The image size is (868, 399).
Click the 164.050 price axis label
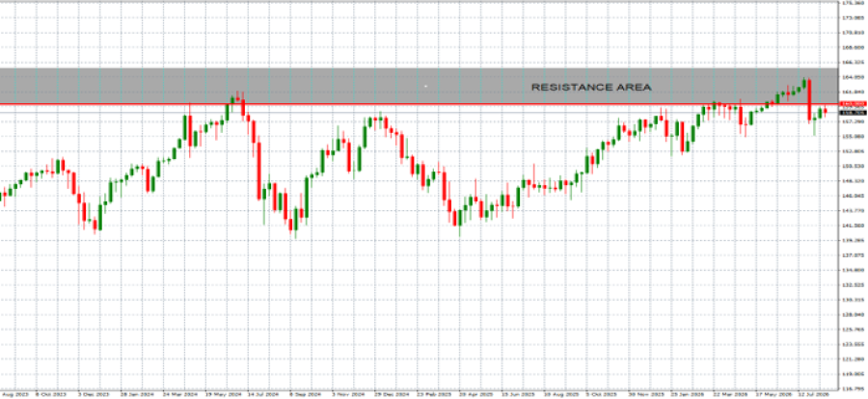tap(854, 77)
